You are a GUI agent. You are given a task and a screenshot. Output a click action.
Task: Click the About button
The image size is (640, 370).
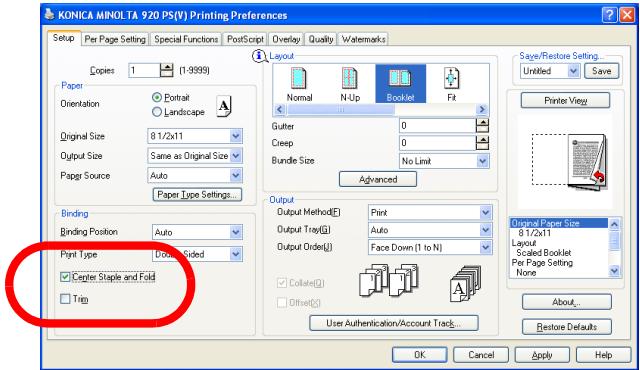567,302
